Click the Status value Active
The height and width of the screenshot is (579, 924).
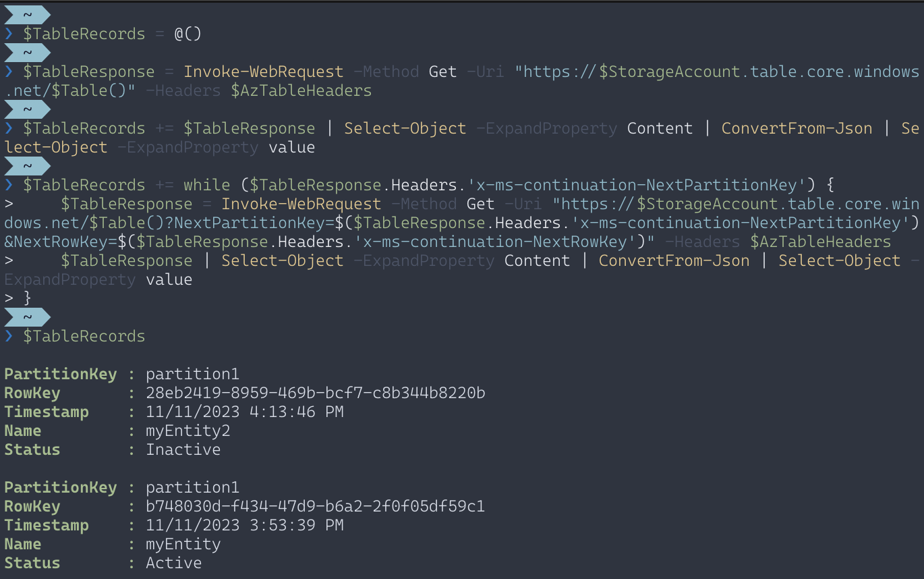(174, 563)
